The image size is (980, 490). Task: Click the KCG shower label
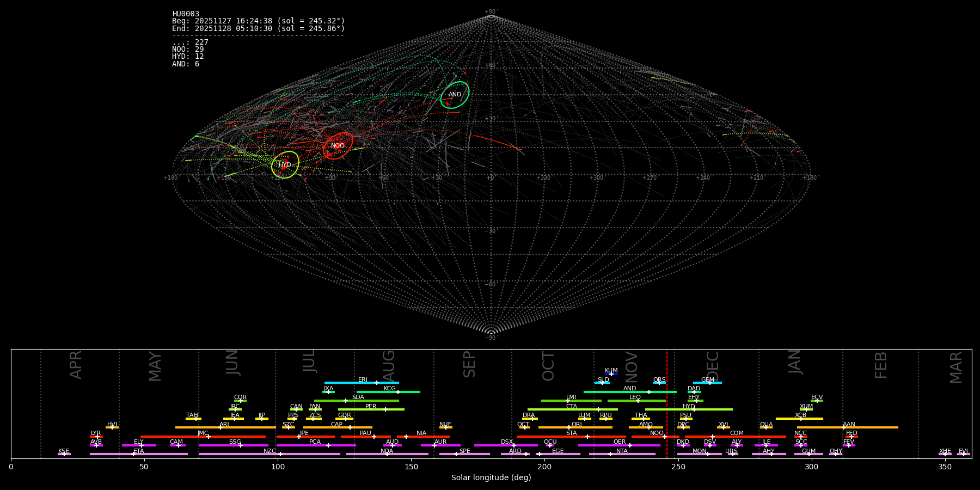[390, 389]
